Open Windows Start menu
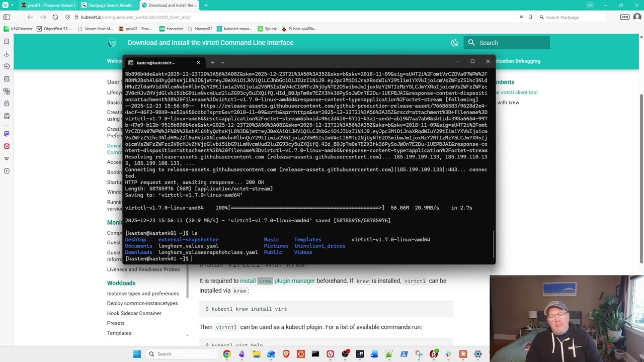The image size is (644, 362). pos(137,354)
